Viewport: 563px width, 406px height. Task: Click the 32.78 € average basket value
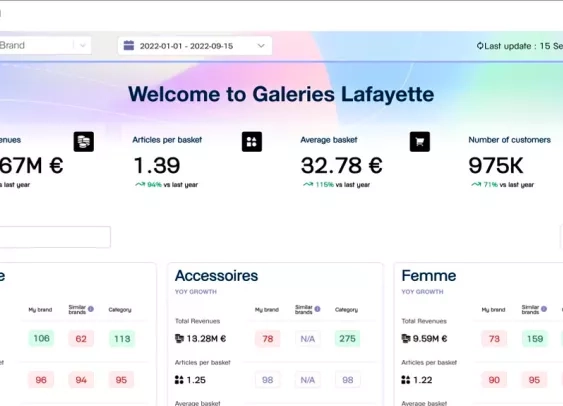click(x=342, y=165)
